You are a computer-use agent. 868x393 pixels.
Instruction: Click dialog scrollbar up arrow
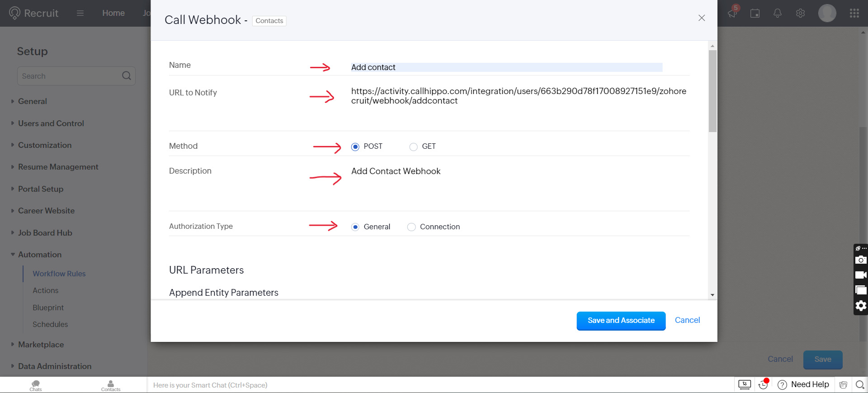click(712, 46)
